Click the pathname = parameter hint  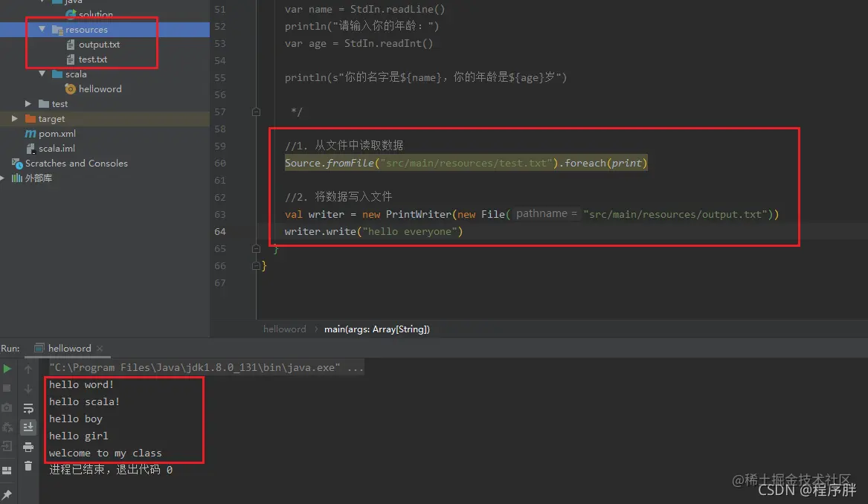pos(547,213)
